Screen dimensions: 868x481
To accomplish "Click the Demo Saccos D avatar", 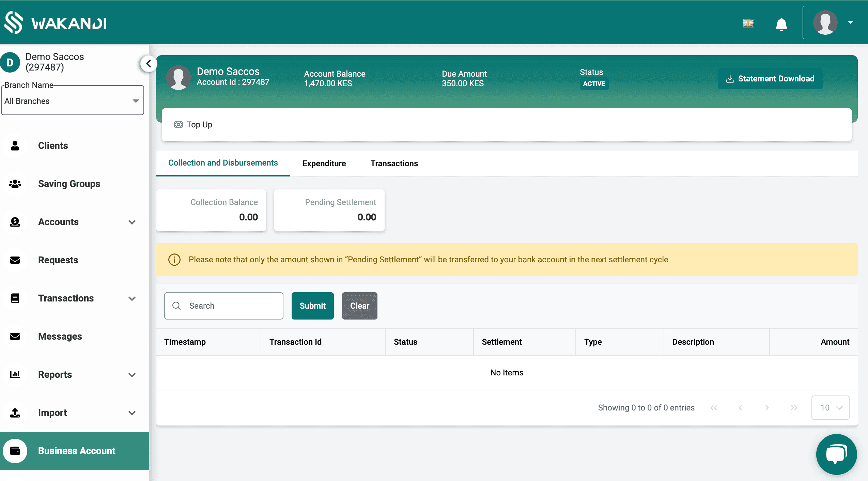I will 10,62.
